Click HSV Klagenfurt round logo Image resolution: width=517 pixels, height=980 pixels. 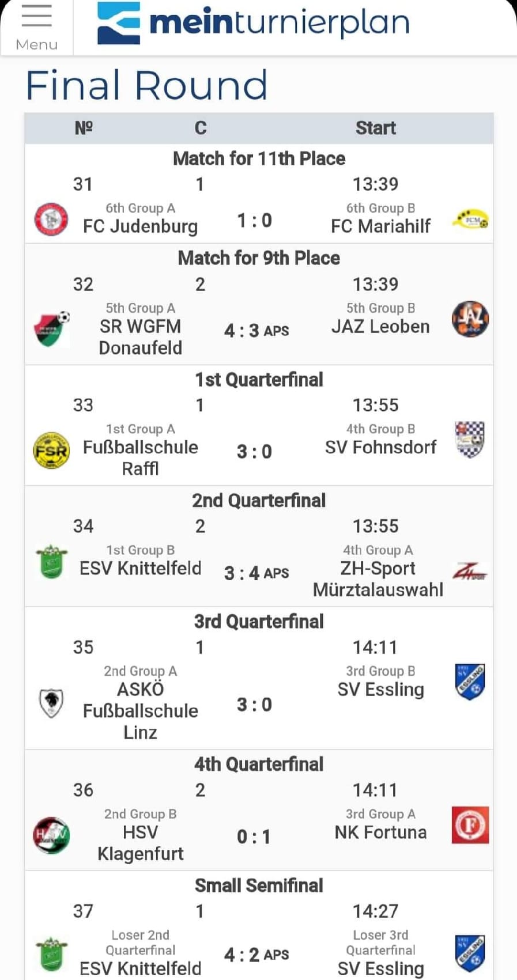[51, 835]
